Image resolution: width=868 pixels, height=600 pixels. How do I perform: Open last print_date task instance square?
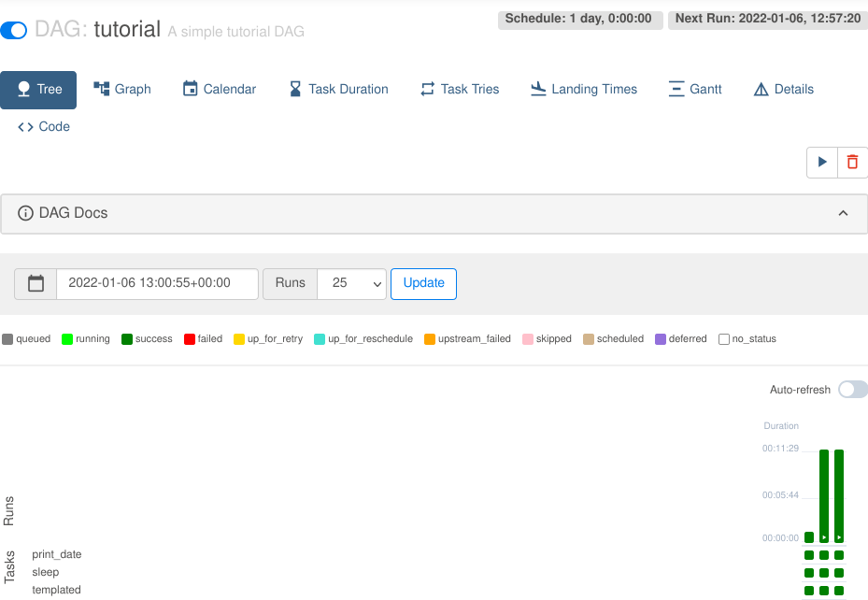point(839,555)
